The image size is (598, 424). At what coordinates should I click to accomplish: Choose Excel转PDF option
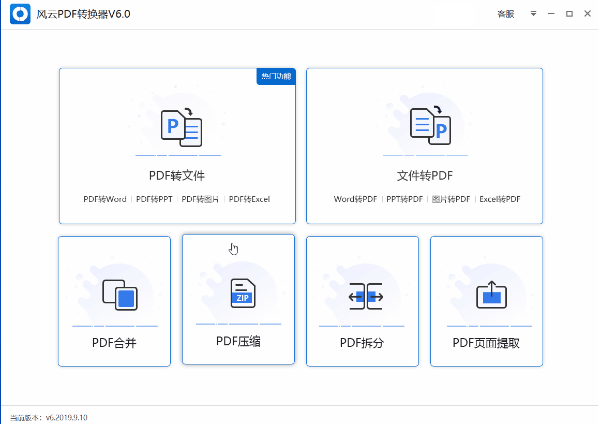click(500, 199)
